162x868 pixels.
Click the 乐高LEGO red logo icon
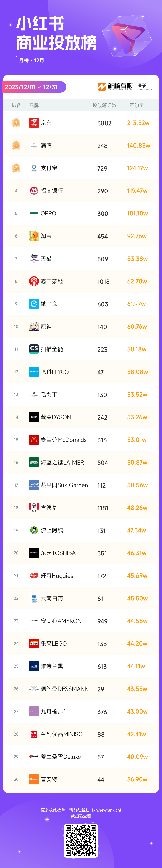tap(34, 643)
